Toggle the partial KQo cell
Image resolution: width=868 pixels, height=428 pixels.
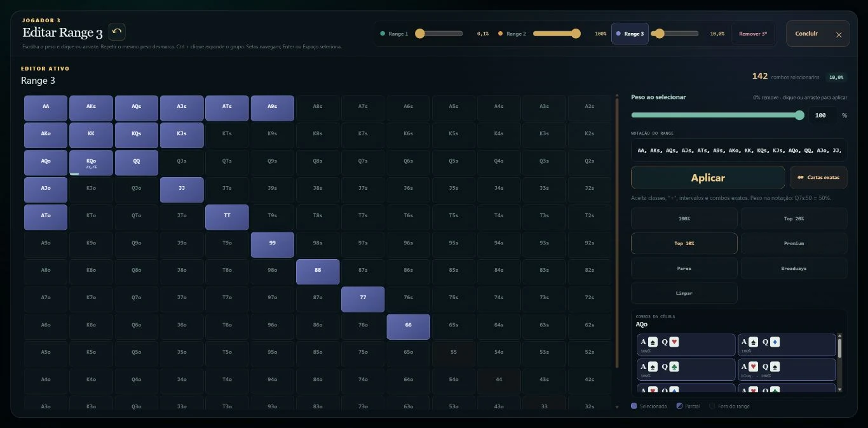(x=91, y=163)
